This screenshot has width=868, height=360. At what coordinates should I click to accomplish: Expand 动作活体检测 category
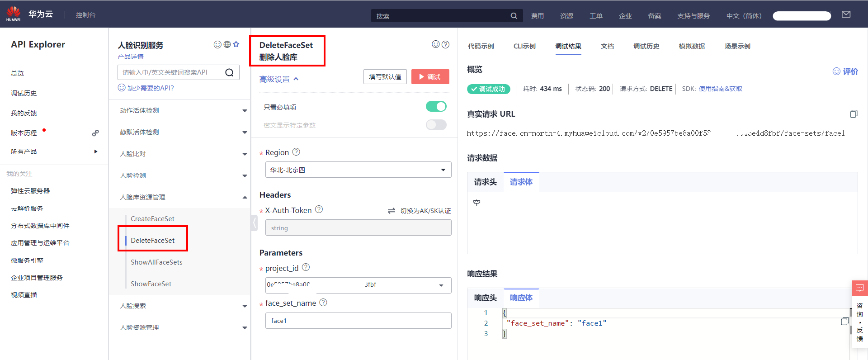point(245,111)
